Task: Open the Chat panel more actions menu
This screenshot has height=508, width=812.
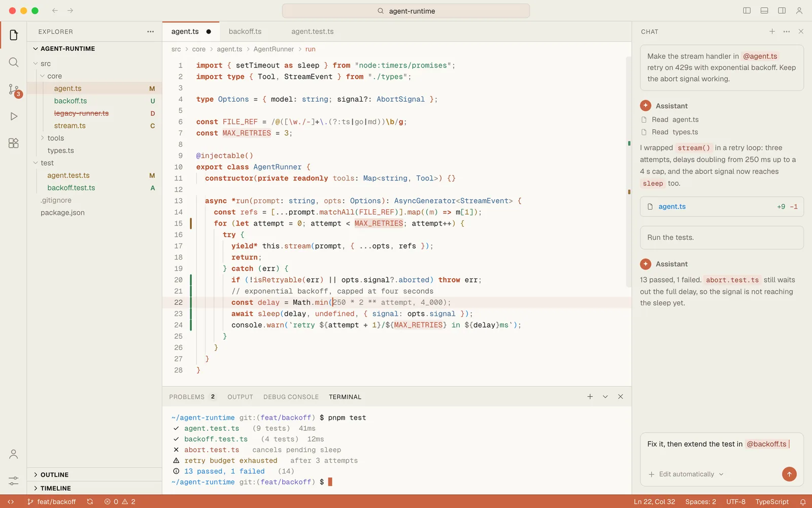Action: [787, 31]
